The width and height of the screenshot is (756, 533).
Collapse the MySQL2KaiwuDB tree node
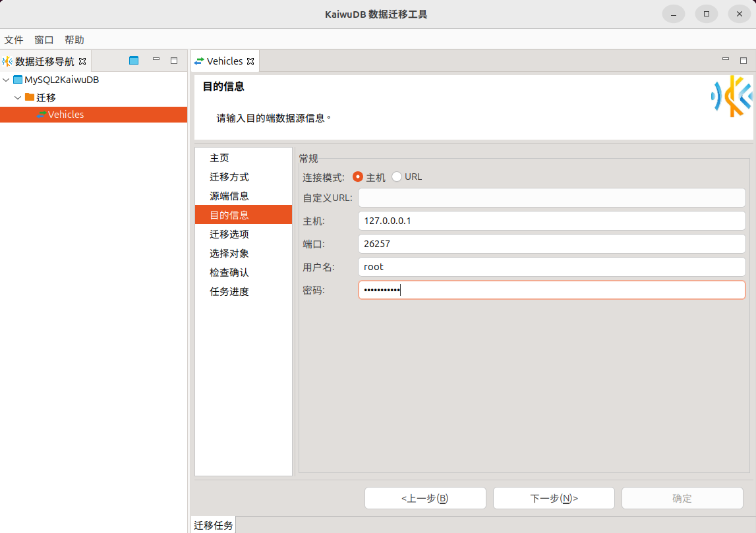(7, 80)
